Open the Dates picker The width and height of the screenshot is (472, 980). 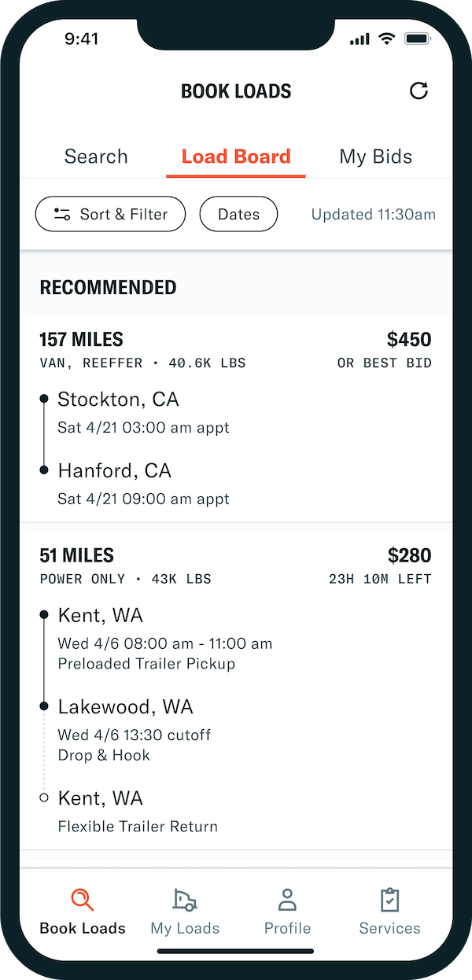click(x=238, y=213)
